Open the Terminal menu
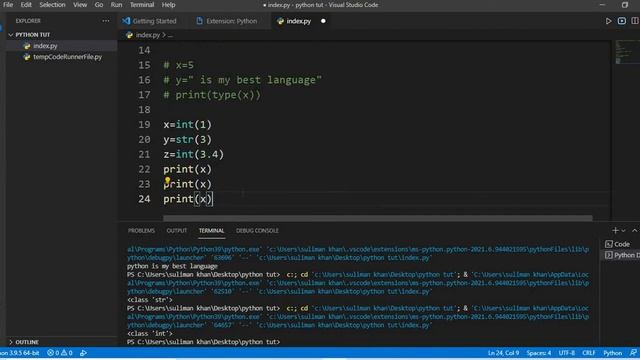 [142, 5]
